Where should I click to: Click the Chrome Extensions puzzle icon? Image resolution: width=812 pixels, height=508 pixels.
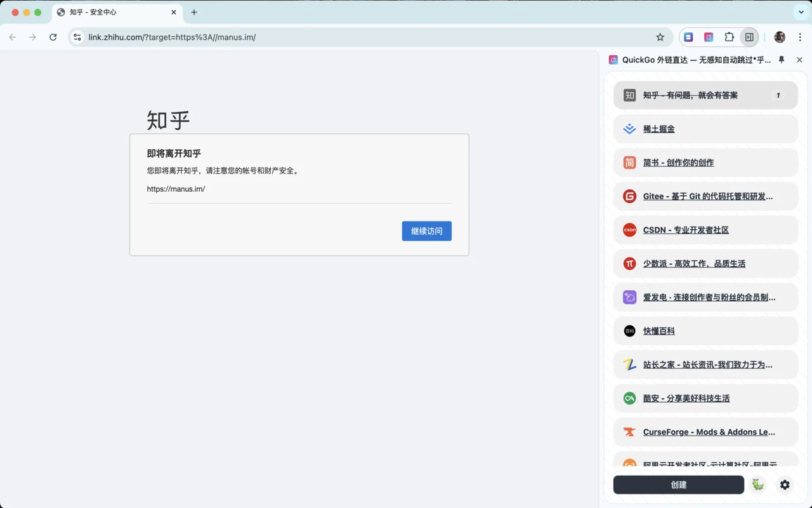point(729,37)
